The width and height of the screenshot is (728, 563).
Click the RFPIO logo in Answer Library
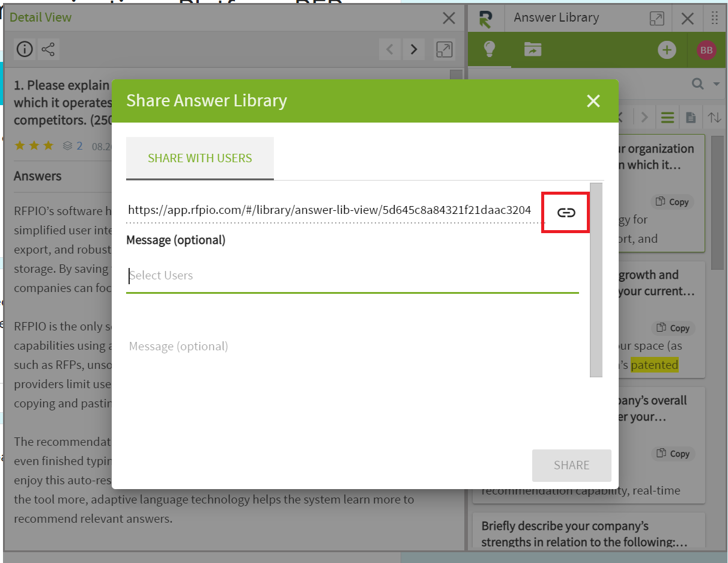(485, 19)
